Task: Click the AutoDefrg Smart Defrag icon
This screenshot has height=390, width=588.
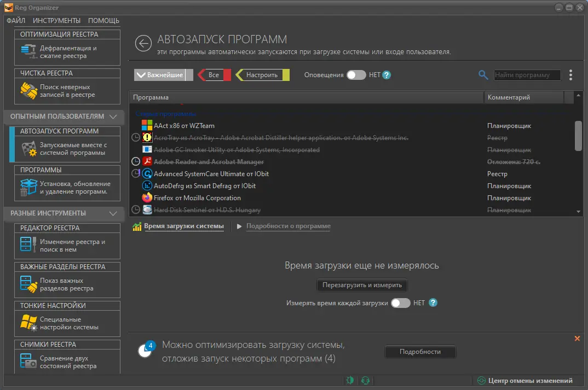Action: [x=147, y=185]
